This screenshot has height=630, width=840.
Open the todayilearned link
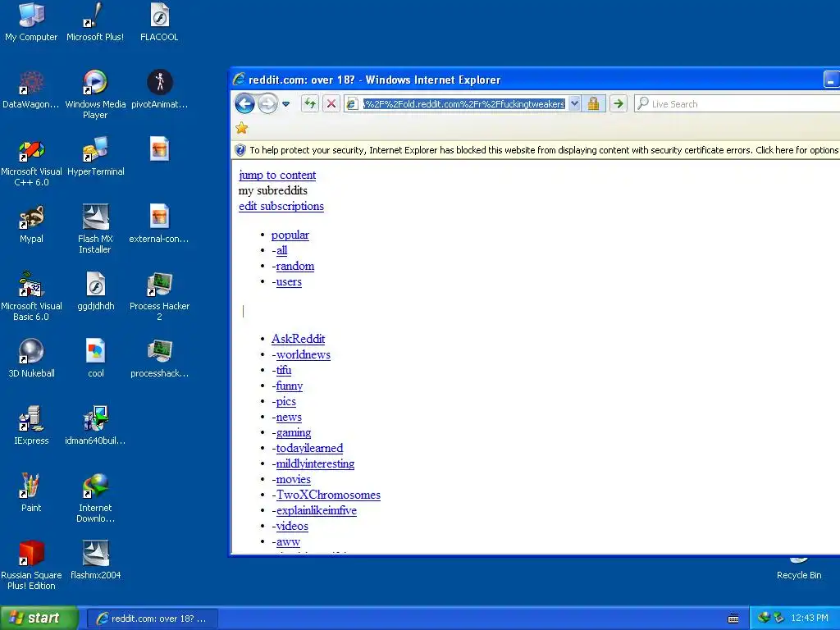pos(309,448)
